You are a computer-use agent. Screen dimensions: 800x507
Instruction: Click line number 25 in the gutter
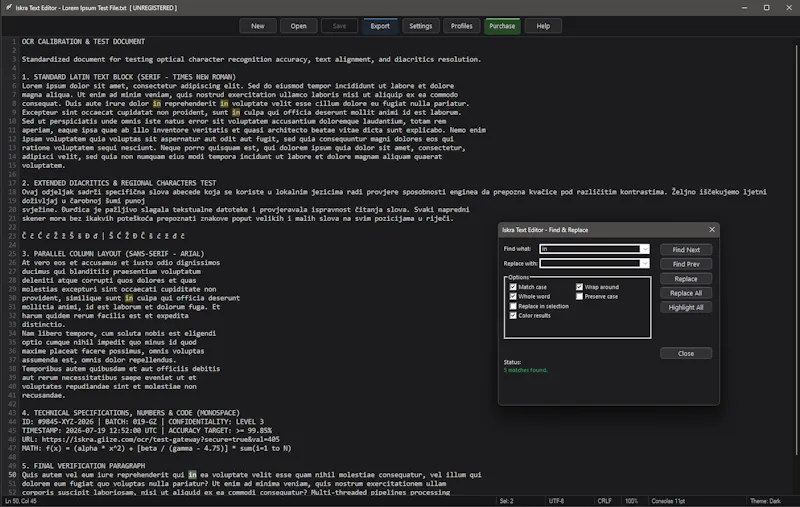pyautogui.click(x=12, y=254)
